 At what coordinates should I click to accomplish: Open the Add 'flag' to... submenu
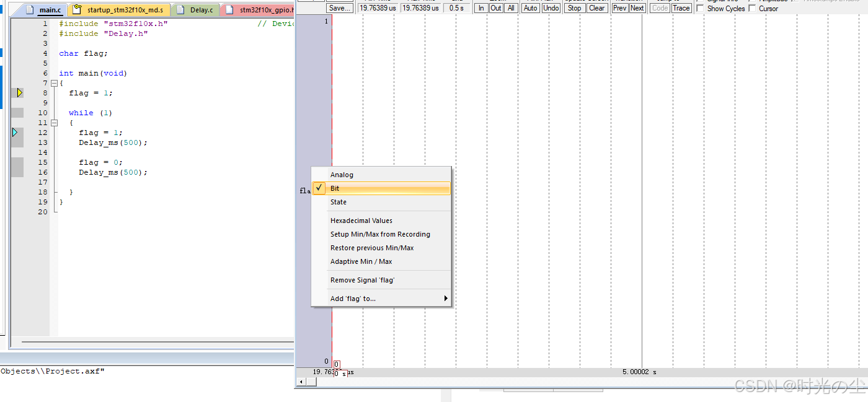point(381,299)
